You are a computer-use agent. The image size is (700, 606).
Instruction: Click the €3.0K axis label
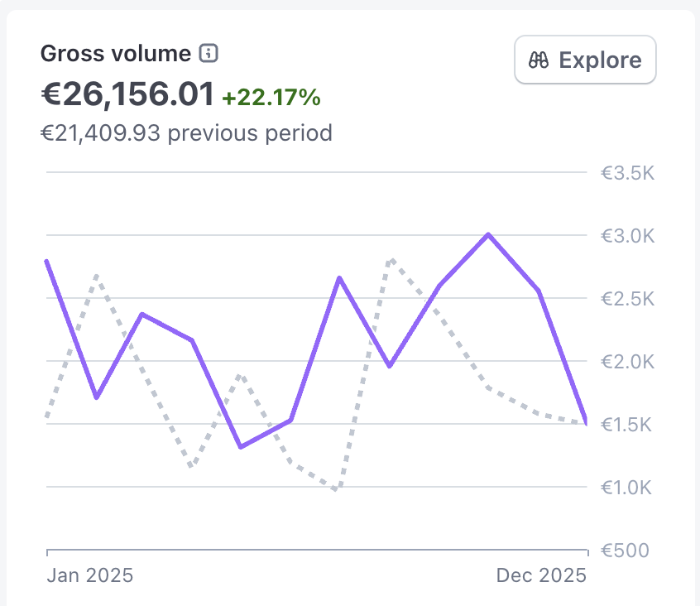[x=627, y=236]
